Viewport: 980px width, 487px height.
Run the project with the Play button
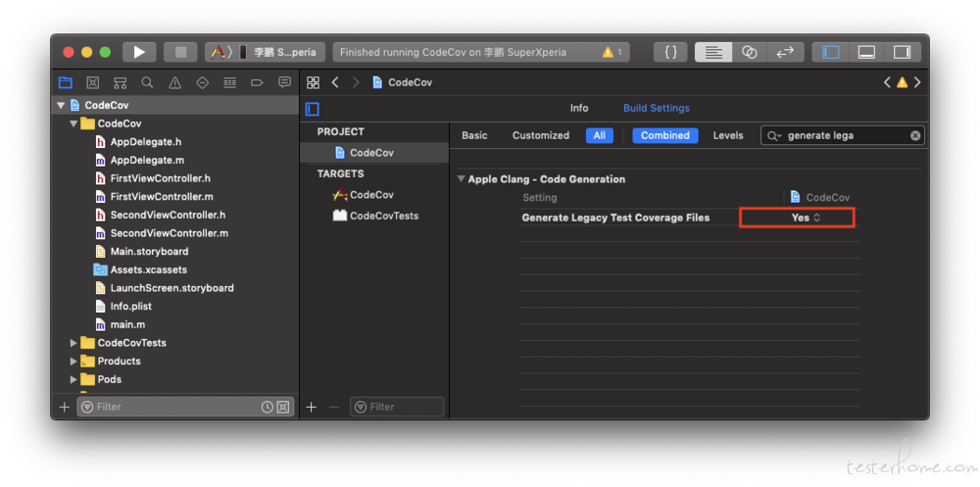coord(139,53)
